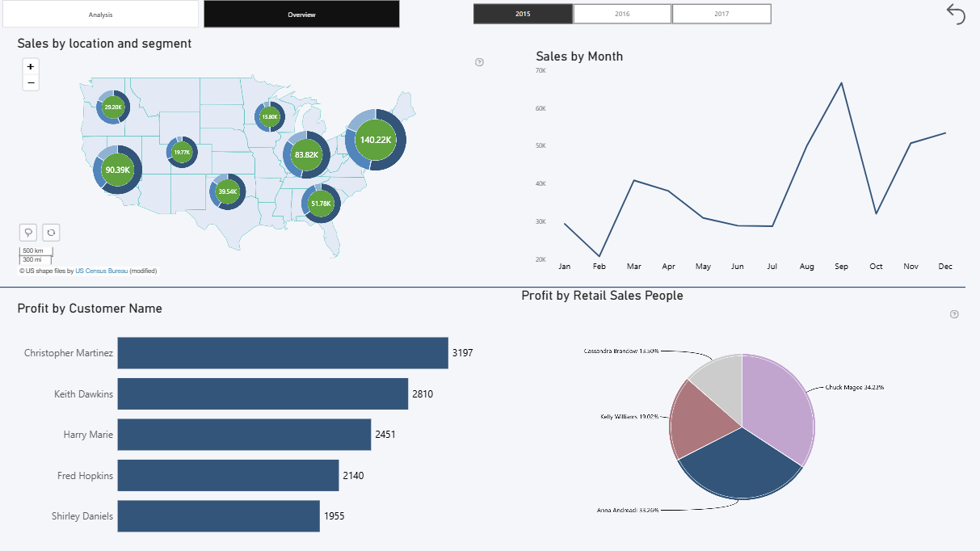The width and height of the screenshot is (980, 551).
Task: Select the 2017 year filter
Action: pos(721,14)
